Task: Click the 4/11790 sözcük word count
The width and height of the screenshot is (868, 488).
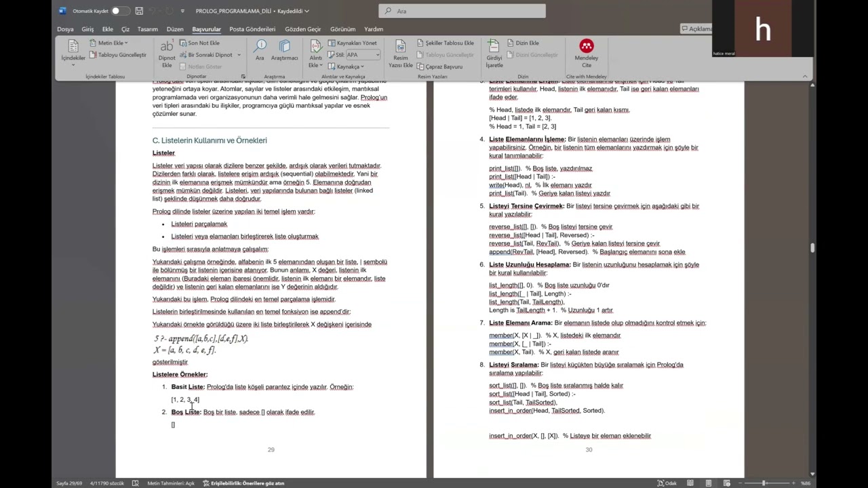Action: (107, 483)
